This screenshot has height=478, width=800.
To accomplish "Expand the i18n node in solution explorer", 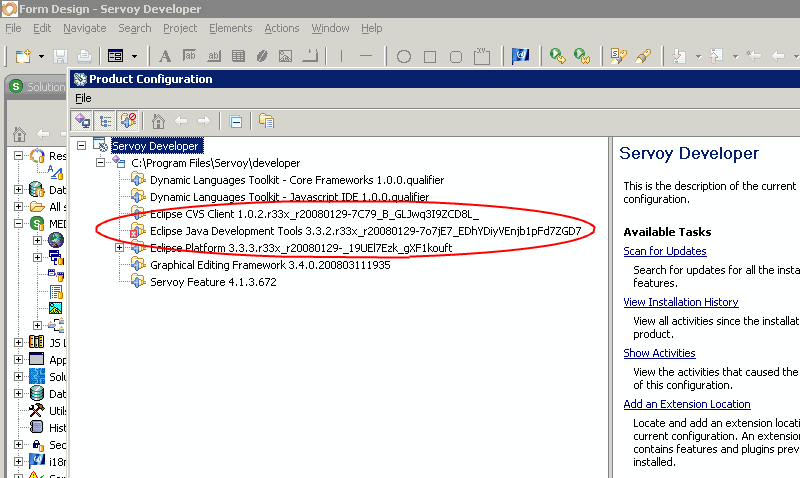I will pyautogui.click(x=18, y=462).
